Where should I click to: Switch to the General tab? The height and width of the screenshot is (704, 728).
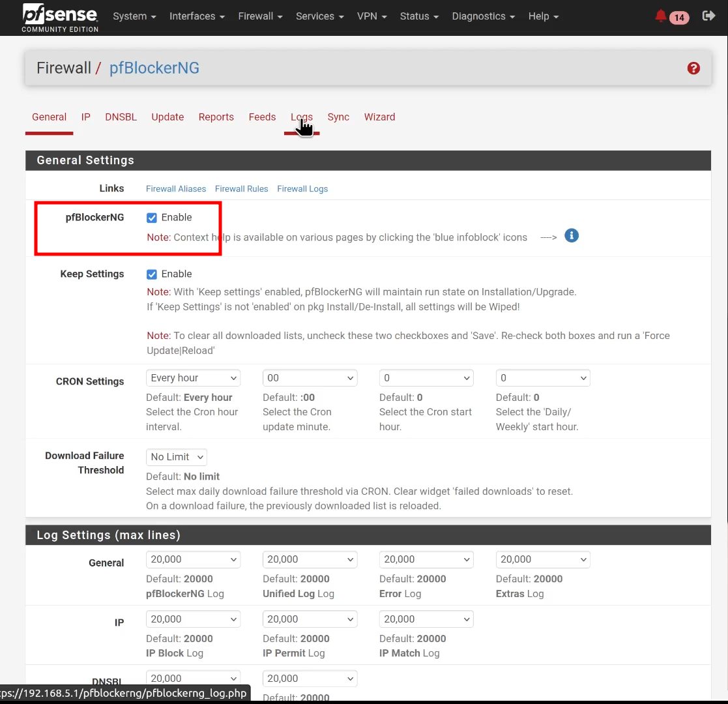coord(50,117)
